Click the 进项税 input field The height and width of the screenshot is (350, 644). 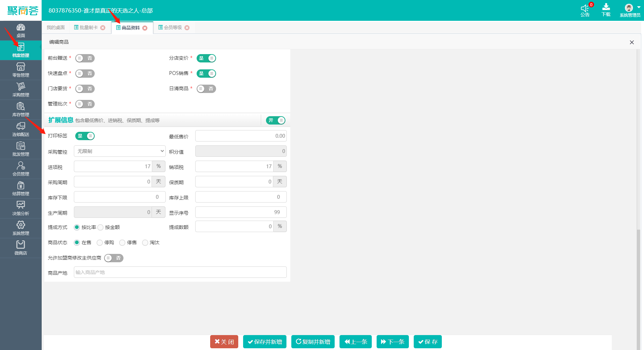tap(113, 167)
